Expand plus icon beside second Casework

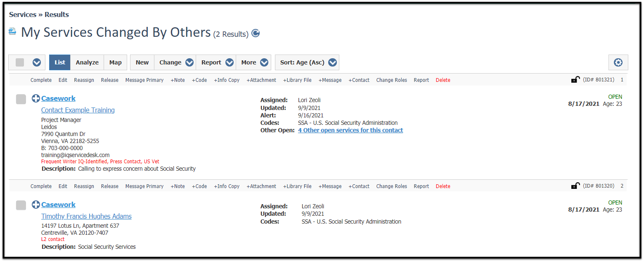(x=36, y=205)
